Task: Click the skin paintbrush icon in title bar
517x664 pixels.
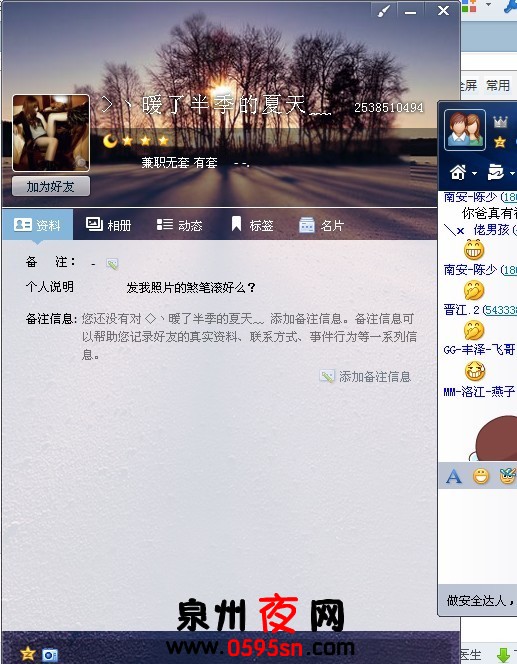Action: point(384,11)
